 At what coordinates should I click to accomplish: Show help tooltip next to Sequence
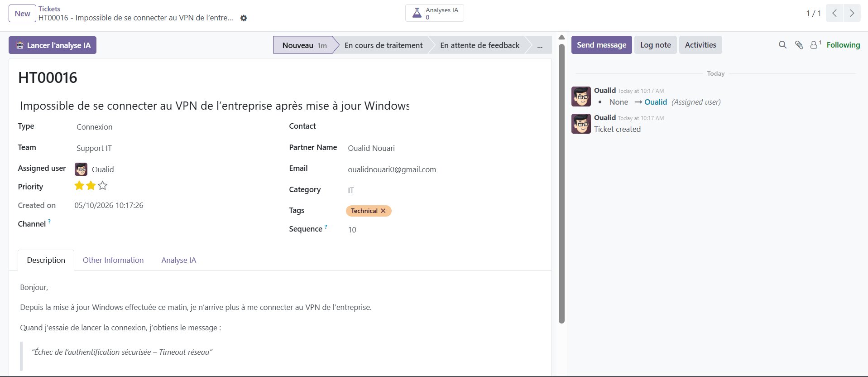click(326, 227)
